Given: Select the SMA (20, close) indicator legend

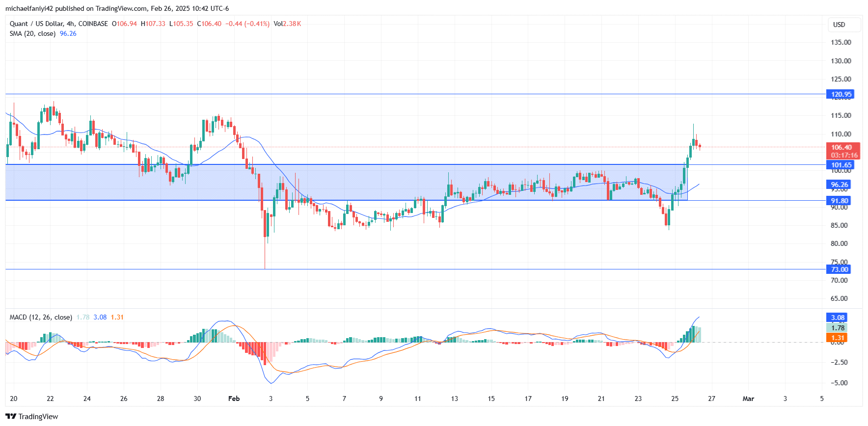Looking at the screenshot, I should pyautogui.click(x=32, y=33).
